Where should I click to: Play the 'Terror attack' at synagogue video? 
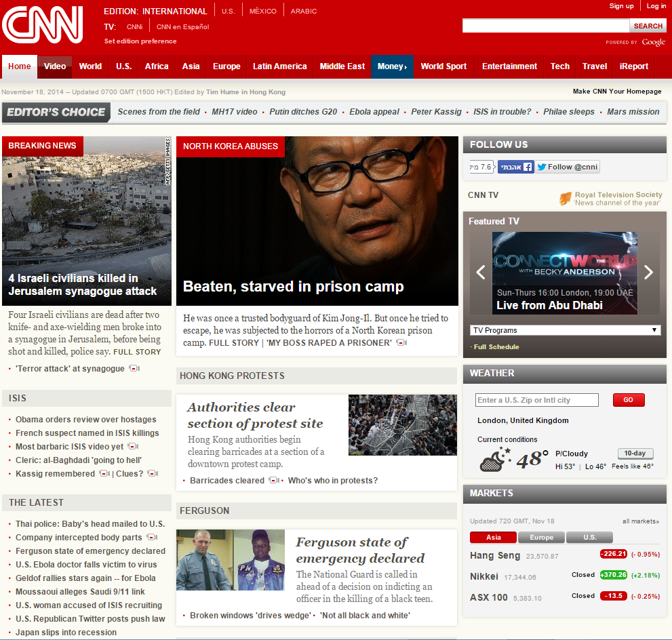[x=134, y=368]
